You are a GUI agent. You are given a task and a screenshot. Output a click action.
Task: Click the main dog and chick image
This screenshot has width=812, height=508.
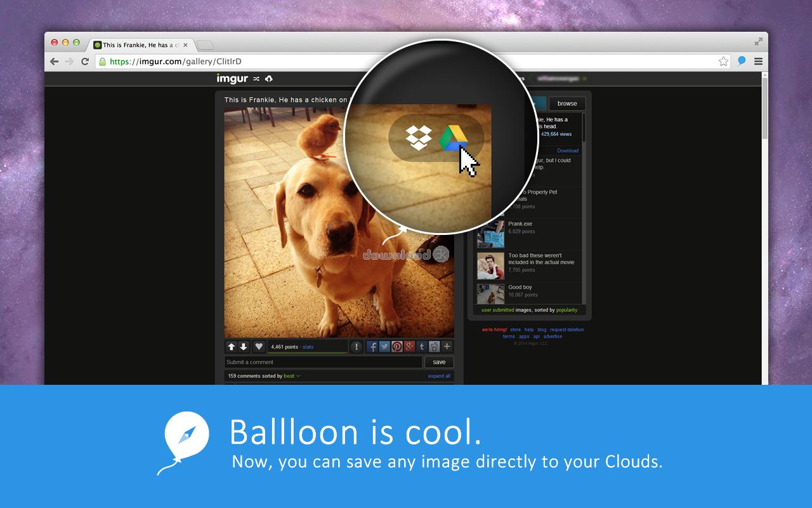tap(339, 222)
